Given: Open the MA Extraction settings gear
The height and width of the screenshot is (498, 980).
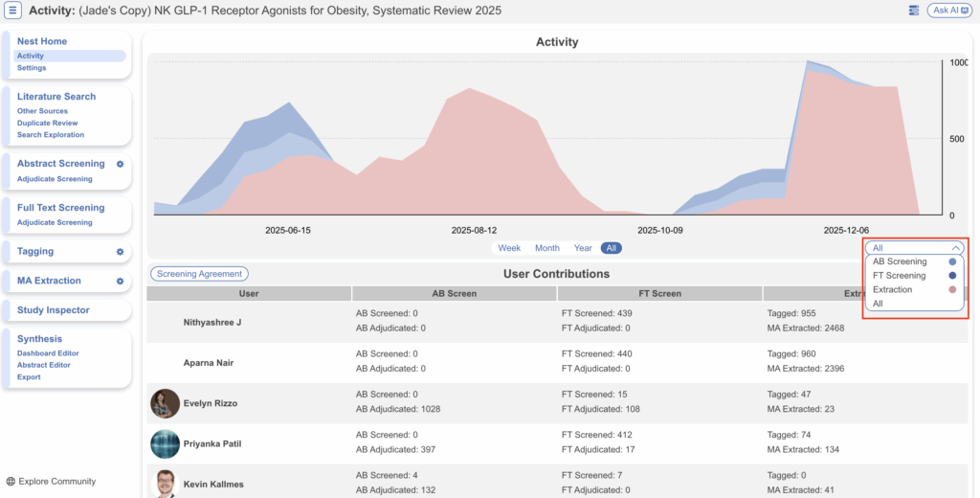Looking at the screenshot, I should pos(121,282).
